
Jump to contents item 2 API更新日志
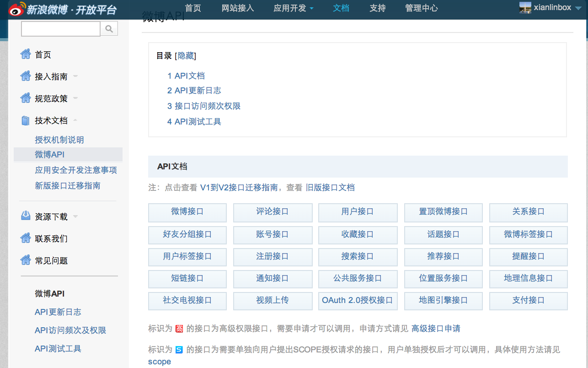point(194,91)
